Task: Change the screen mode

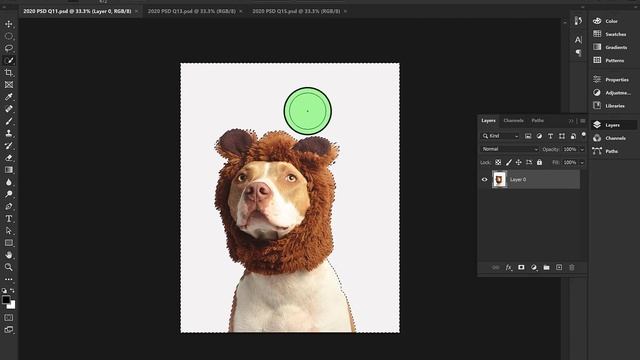Action: [9, 330]
